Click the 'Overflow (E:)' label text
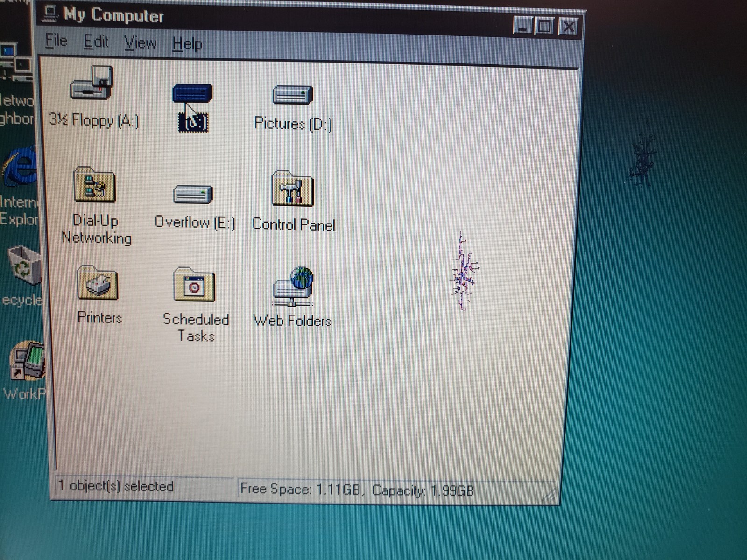This screenshot has height=560, width=747. click(195, 222)
